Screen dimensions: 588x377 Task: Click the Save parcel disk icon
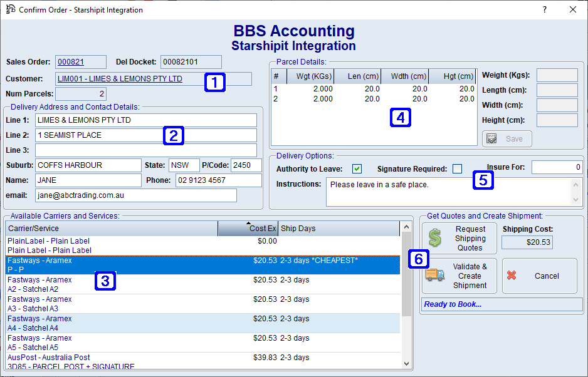tap(492, 138)
